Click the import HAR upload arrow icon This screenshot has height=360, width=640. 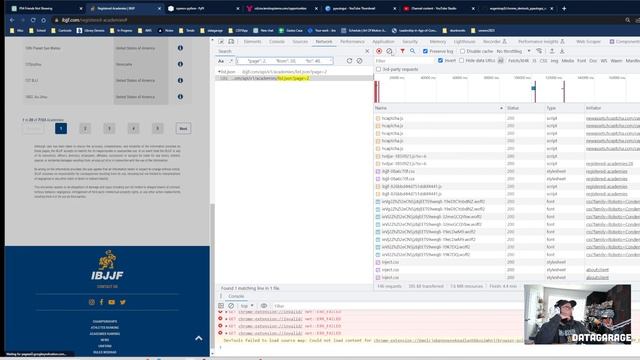(x=552, y=51)
